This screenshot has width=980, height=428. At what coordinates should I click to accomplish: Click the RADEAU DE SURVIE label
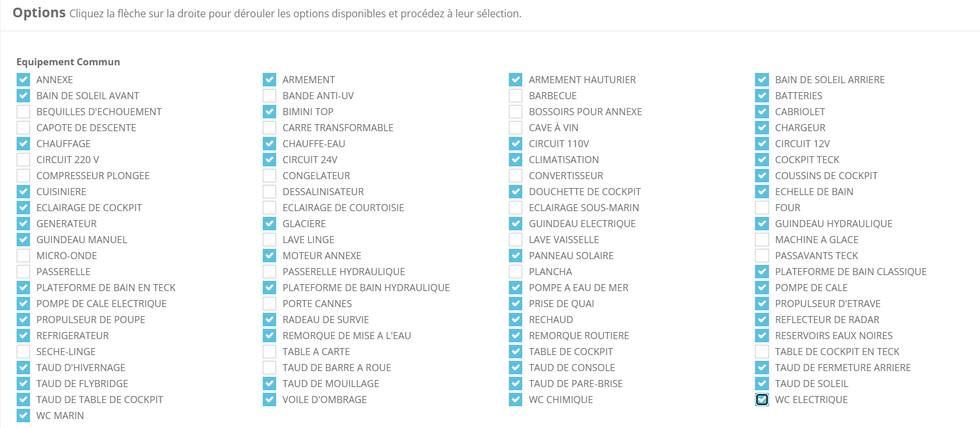point(325,320)
